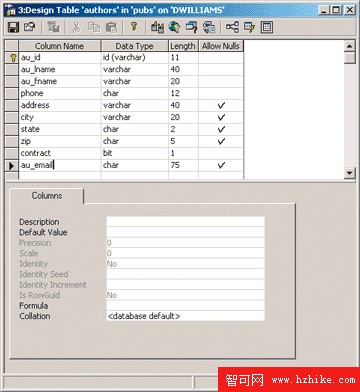Select the au_id row header with key icon
This screenshot has height=392, width=360.
point(12,58)
